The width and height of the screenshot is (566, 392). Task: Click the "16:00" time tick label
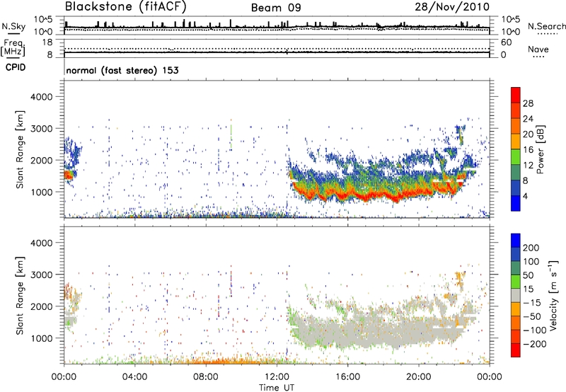coord(347,377)
